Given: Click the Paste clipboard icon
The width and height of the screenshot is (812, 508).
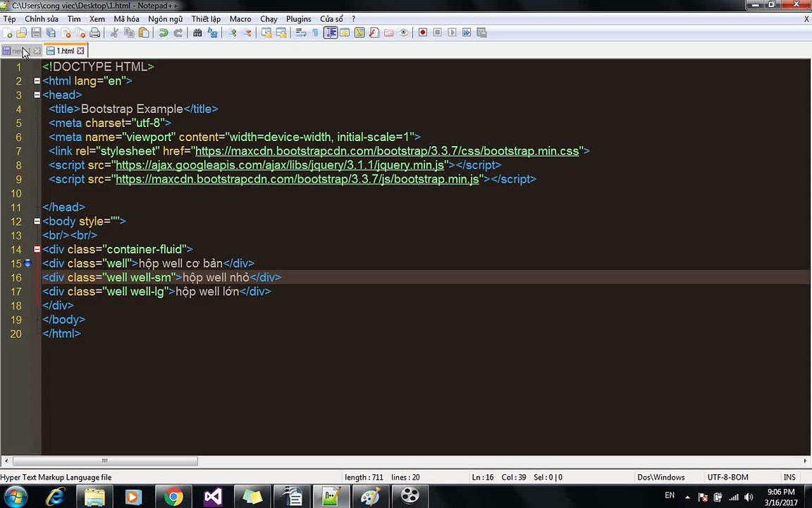Looking at the screenshot, I should pyautogui.click(x=144, y=32).
